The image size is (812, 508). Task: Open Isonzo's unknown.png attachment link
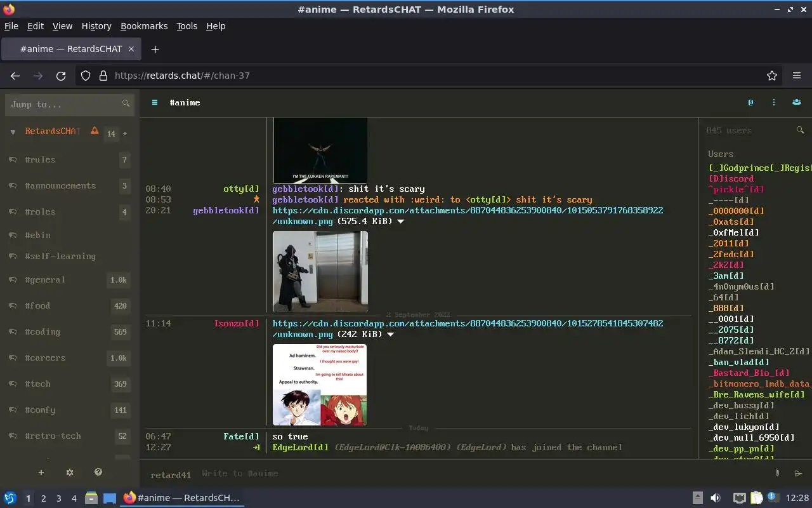pyautogui.click(x=468, y=329)
